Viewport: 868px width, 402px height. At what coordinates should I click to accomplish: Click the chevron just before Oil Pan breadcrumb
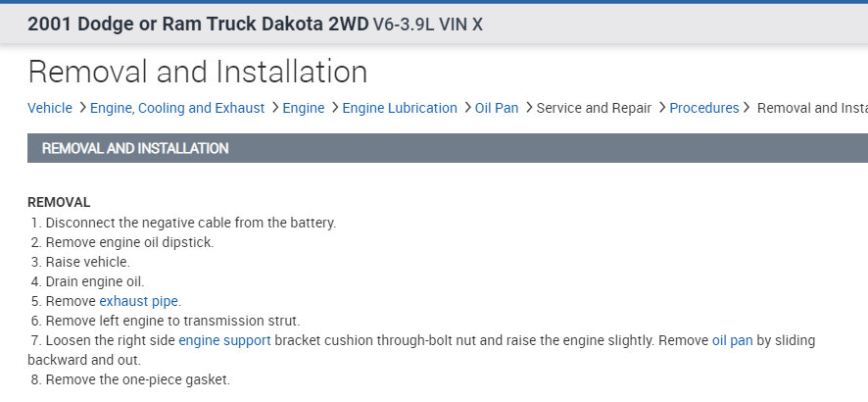[x=467, y=108]
